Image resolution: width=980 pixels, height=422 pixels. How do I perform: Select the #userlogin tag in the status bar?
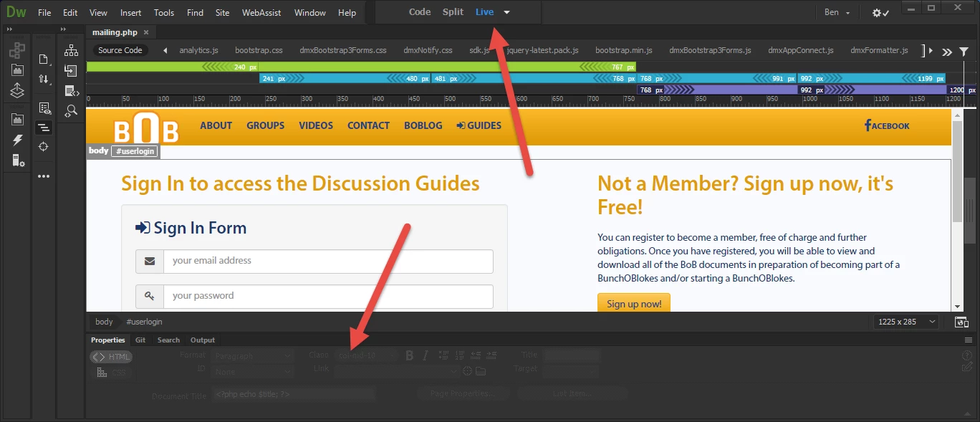[x=144, y=322]
